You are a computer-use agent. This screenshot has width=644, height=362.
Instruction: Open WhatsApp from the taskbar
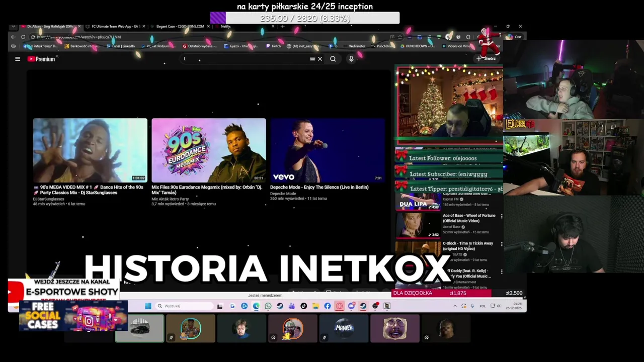click(268, 306)
